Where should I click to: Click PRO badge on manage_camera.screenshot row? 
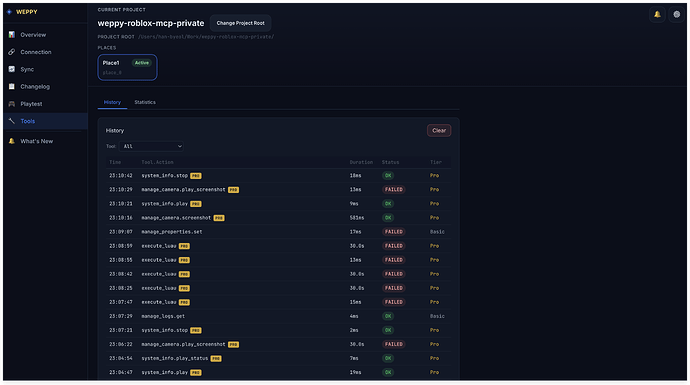[219, 218]
